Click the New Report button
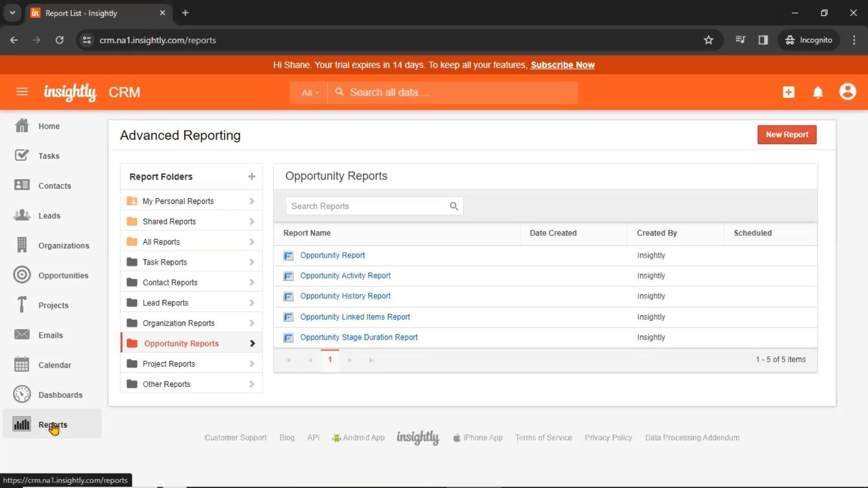 pos(787,135)
